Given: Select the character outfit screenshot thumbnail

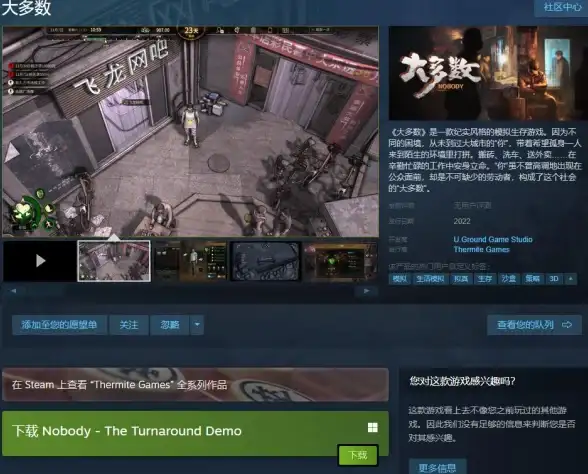Looking at the screenshot, I should pos(190,261).
